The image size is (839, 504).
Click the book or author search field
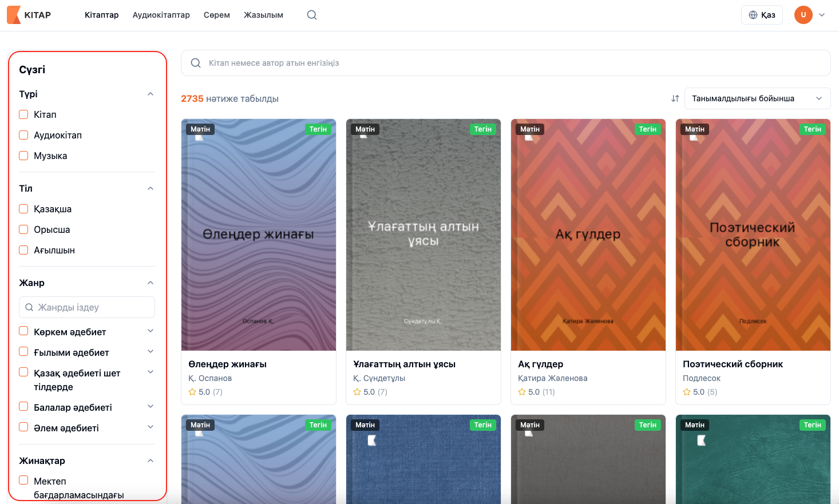[506, 63]
